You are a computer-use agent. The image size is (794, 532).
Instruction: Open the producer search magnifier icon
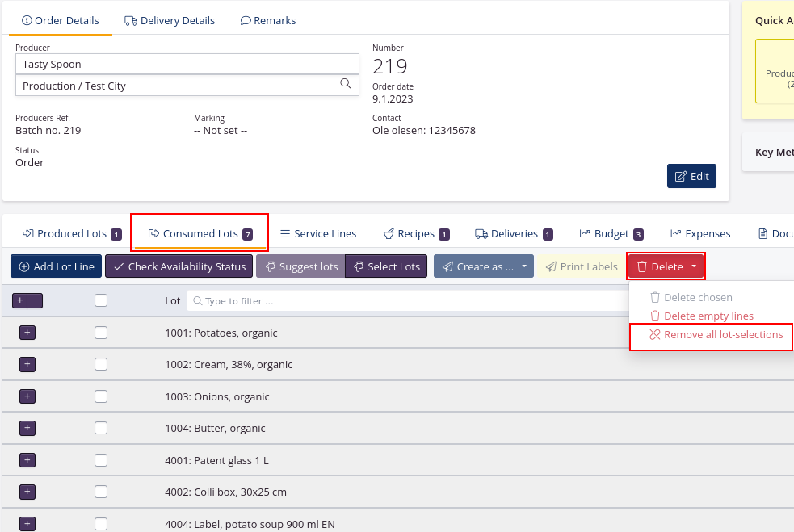pos(346,84)
